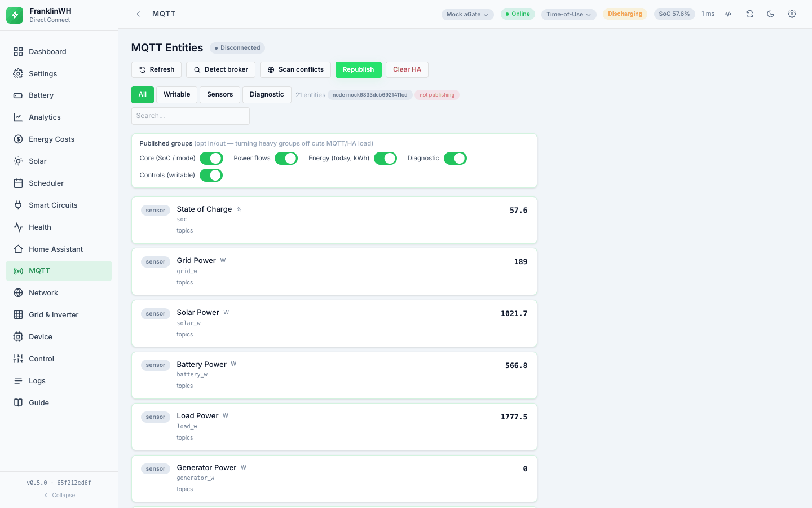
Task: Select the All entities filter tab
Action: [x=143, y=95]
